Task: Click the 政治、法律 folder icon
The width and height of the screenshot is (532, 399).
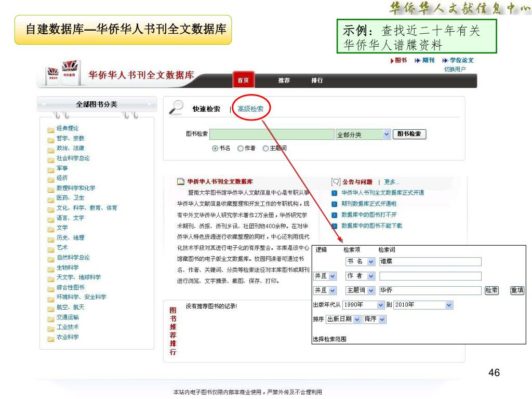Action: pos(51,150)
